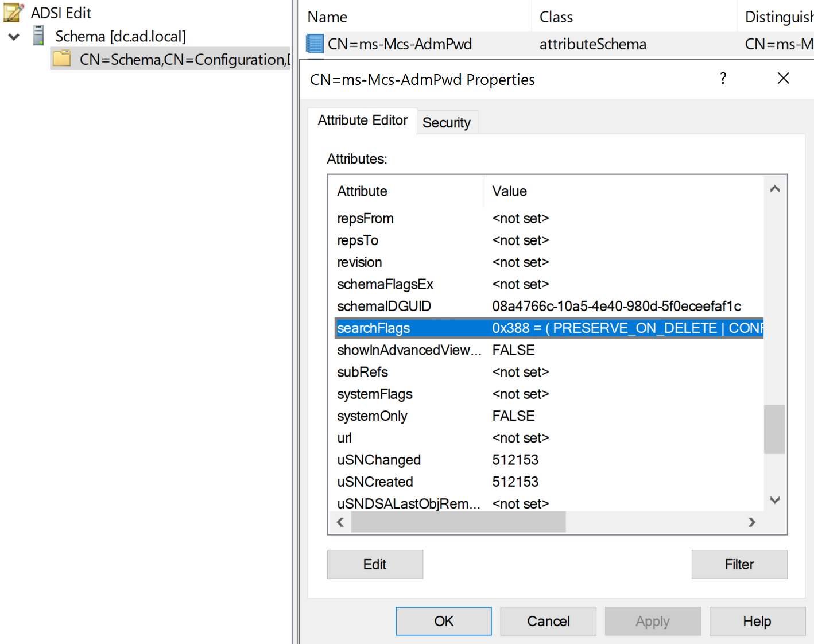Select Schema [dc.ad.local] tree node
Image resolution: width=814 pixels, height=644 pixels.
(x=121, y=36)
